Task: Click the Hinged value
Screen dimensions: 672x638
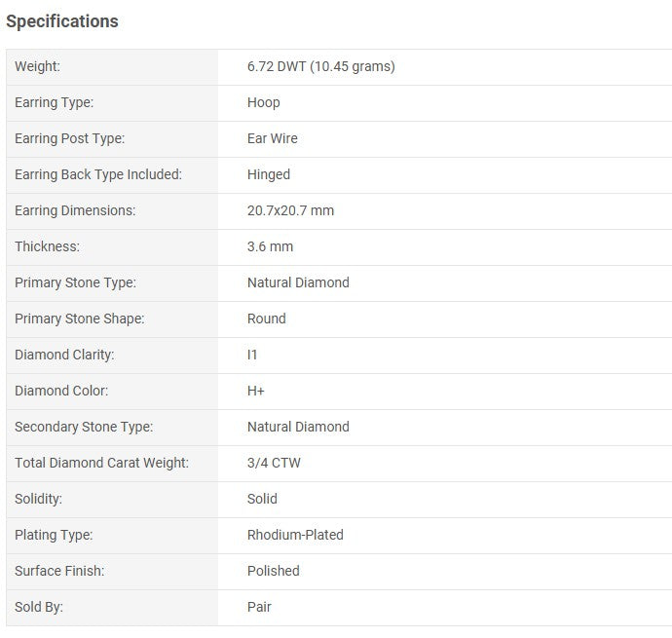Action: (269, 174)
